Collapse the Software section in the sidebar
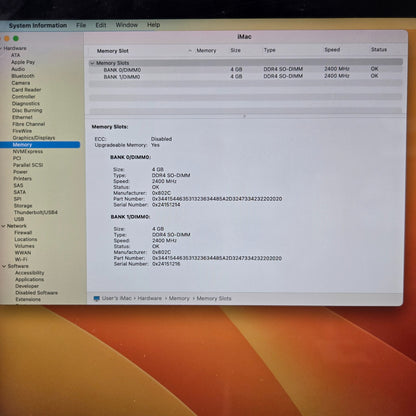The image size is (416, 416). pyautogui.click(x=4, y=266)
